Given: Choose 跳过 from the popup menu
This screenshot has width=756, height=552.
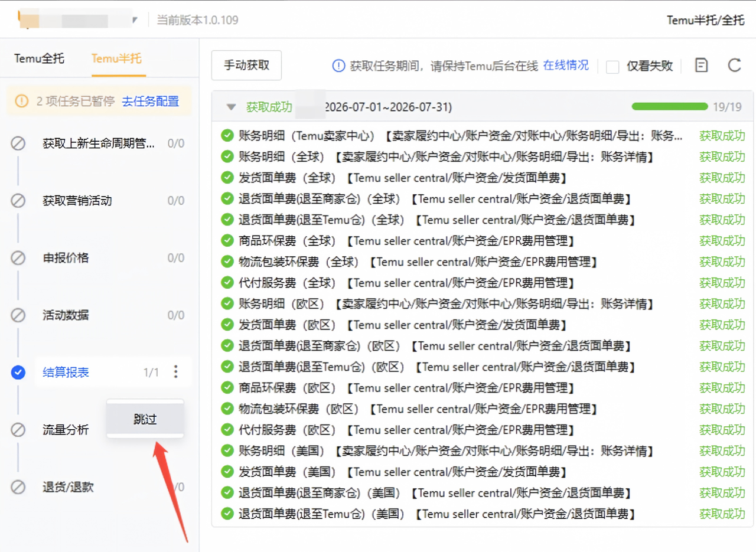Looking at the screenshot, I should point(145,419).
